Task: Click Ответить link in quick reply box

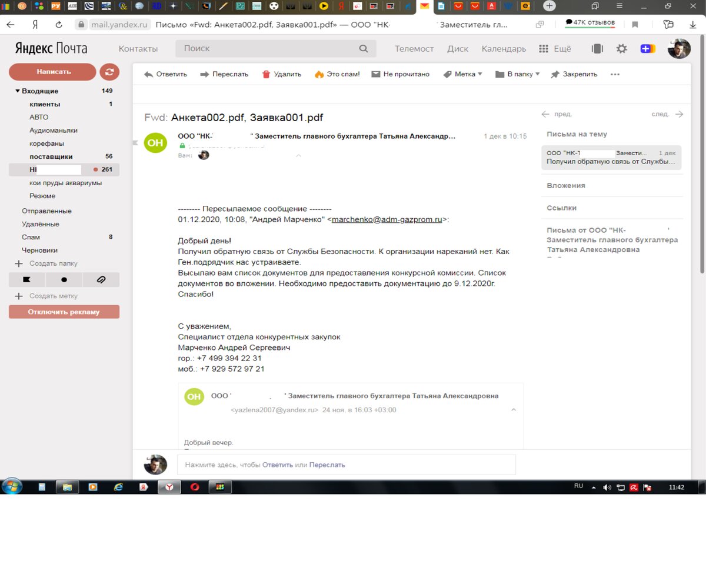Action: coord(277,465)
